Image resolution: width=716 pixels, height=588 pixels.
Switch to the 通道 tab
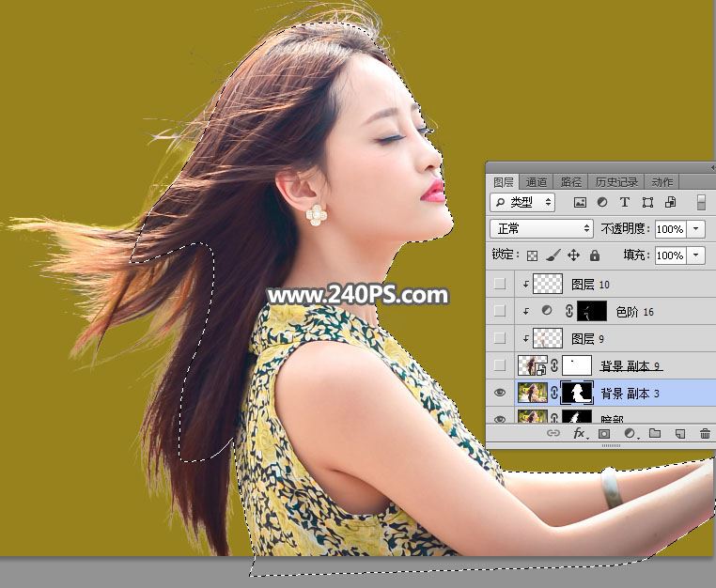[537, 182]
